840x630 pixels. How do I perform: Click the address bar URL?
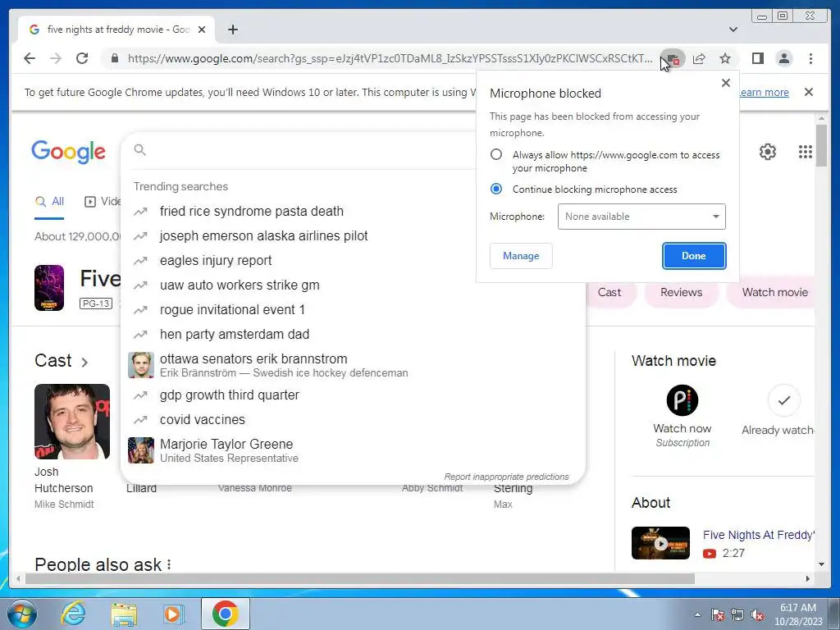point(390,58)
